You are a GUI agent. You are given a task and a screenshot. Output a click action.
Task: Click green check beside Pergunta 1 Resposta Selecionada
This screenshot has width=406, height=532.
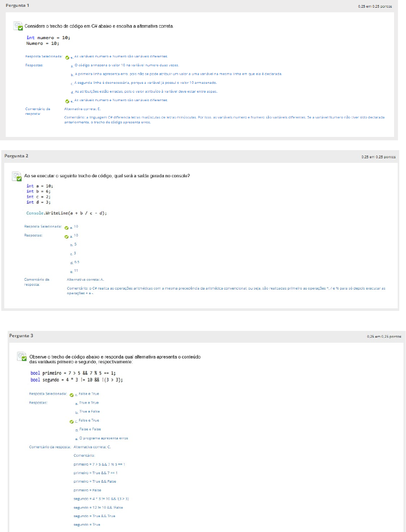(x=67, y=57)
